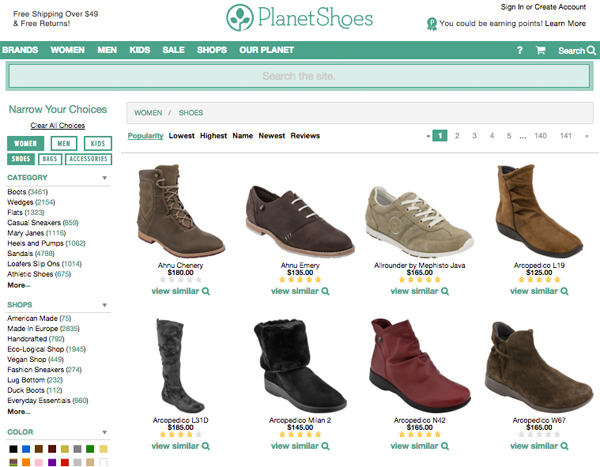Select the green color swatch
The image size is (600, 467).
point(90,449)
